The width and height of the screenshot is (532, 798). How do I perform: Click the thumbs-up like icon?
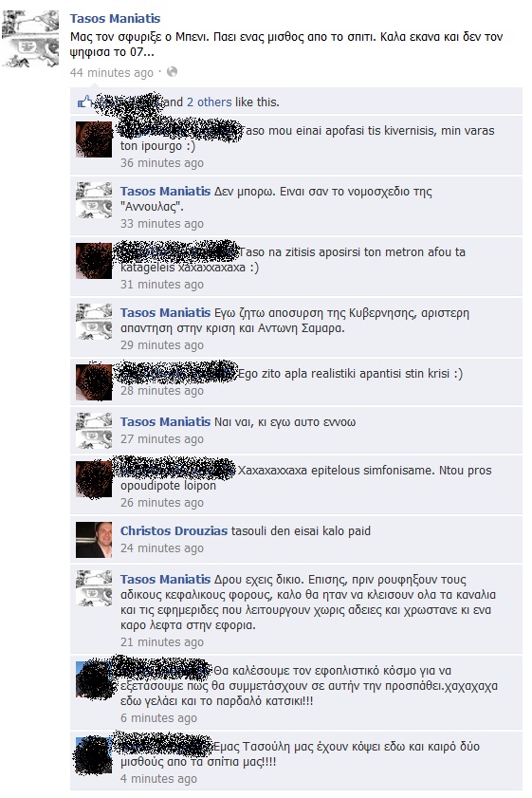click(84, 102)
